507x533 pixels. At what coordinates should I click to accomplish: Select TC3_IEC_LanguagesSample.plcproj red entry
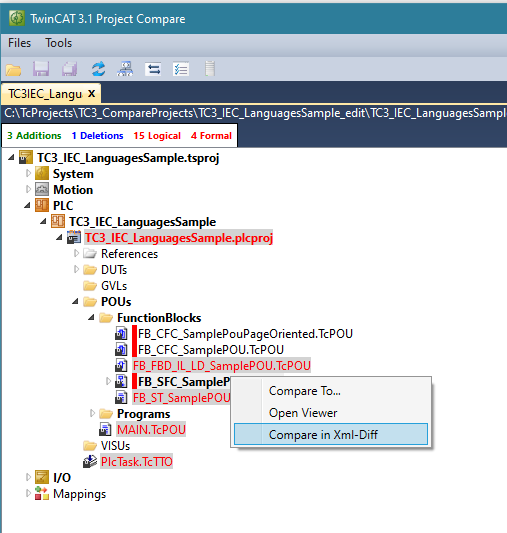(178, 238)
